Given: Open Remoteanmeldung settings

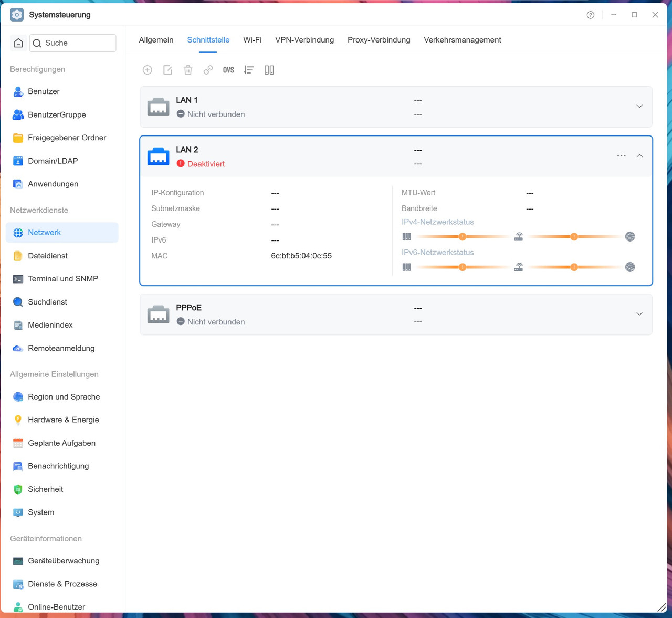Looking at the screenshot, I should click(x=62, y=348).
